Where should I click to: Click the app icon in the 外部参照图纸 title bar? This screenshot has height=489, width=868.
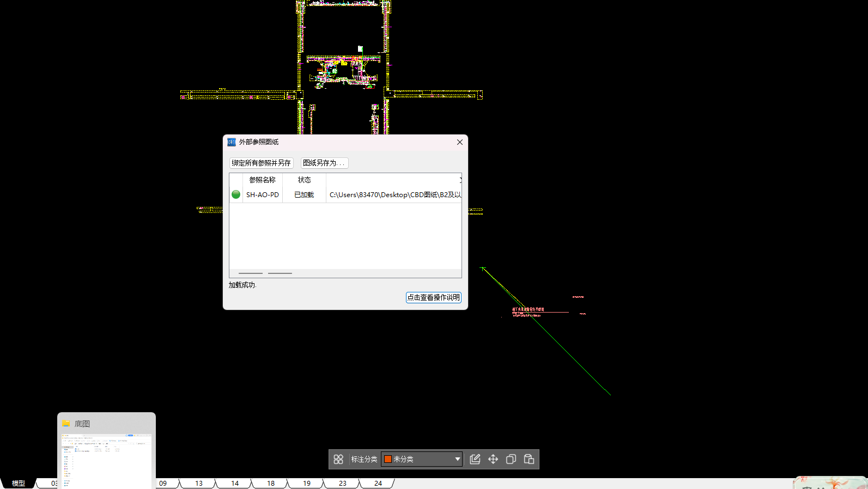click(x=232, y=142)
